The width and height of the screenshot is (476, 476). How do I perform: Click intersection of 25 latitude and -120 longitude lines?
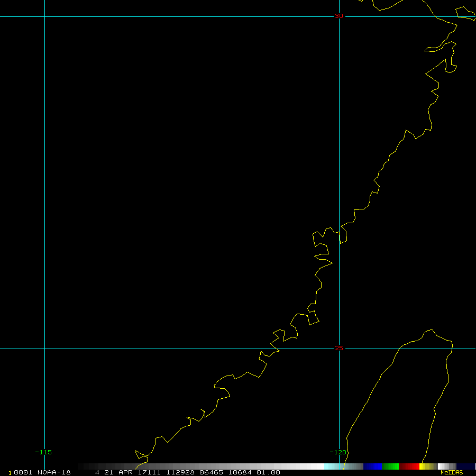339,349
